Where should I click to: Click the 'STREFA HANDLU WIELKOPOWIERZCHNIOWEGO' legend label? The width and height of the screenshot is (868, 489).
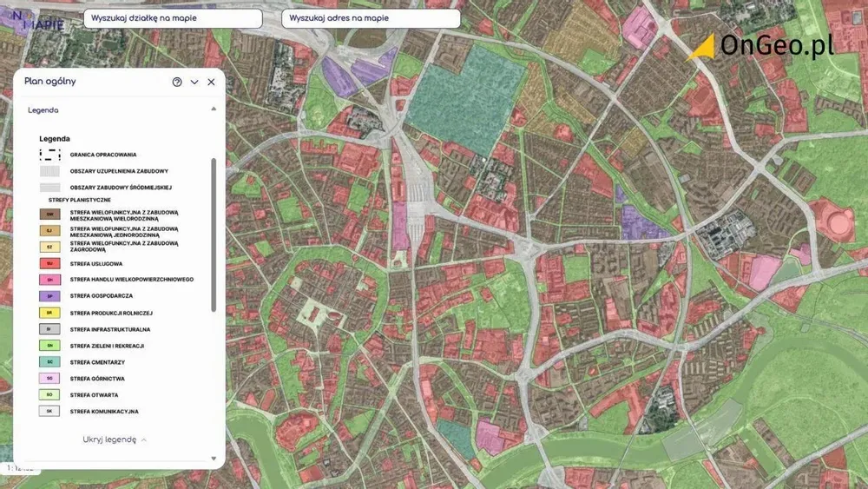132,280
